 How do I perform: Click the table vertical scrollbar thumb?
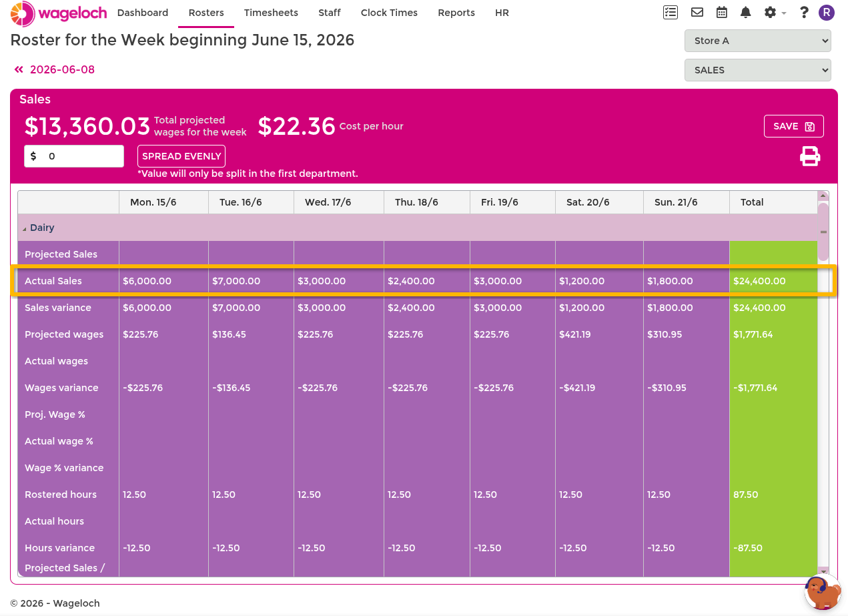[823, 232]
